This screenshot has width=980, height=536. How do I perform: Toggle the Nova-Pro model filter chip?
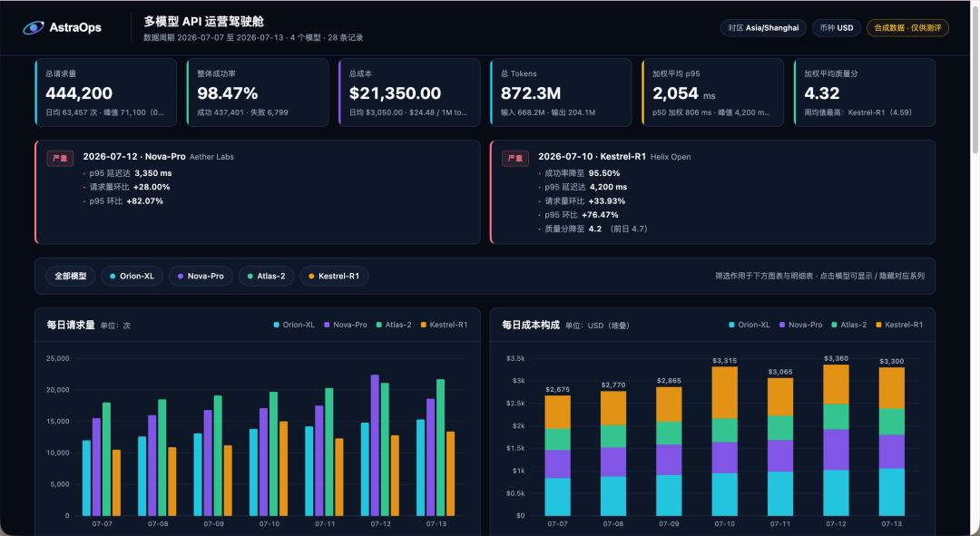(x=201, y=276)
